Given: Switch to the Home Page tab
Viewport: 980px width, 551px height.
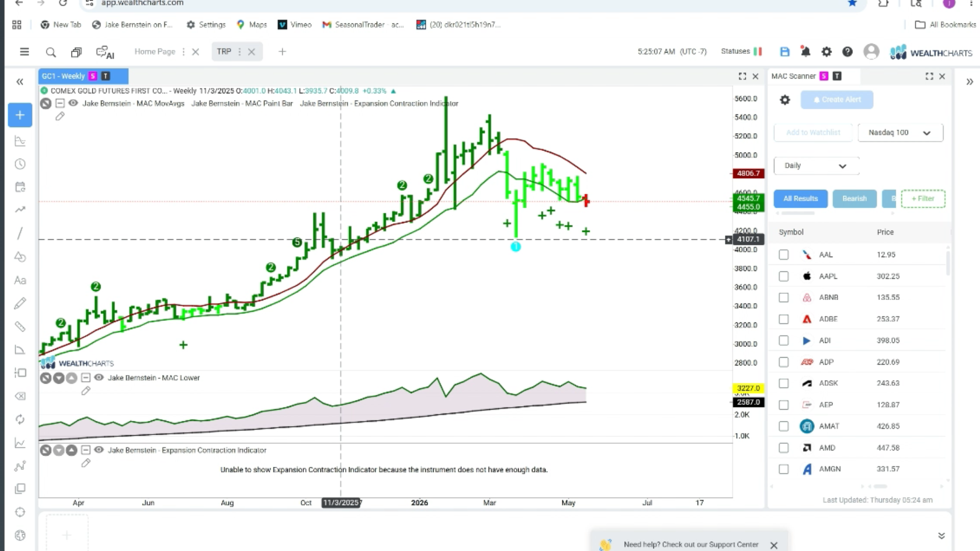Looking at the screenshot, I should tap(155, 52).
